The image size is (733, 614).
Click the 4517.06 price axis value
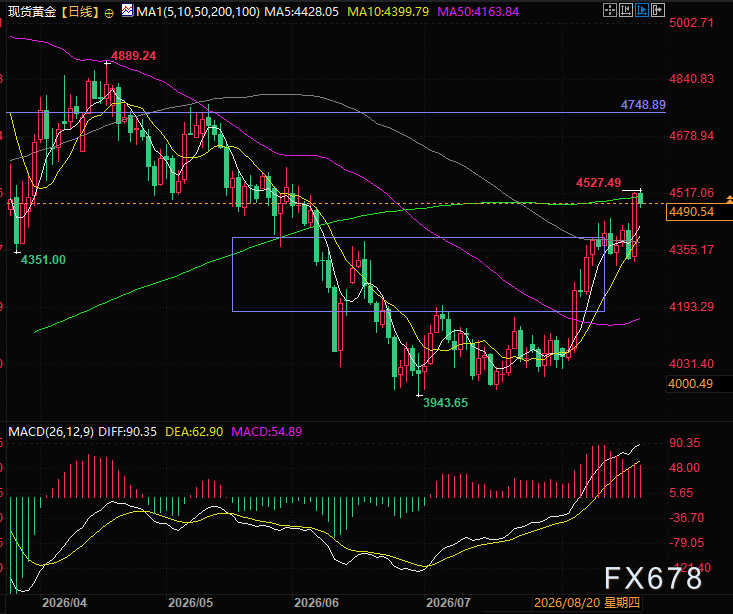691,193
